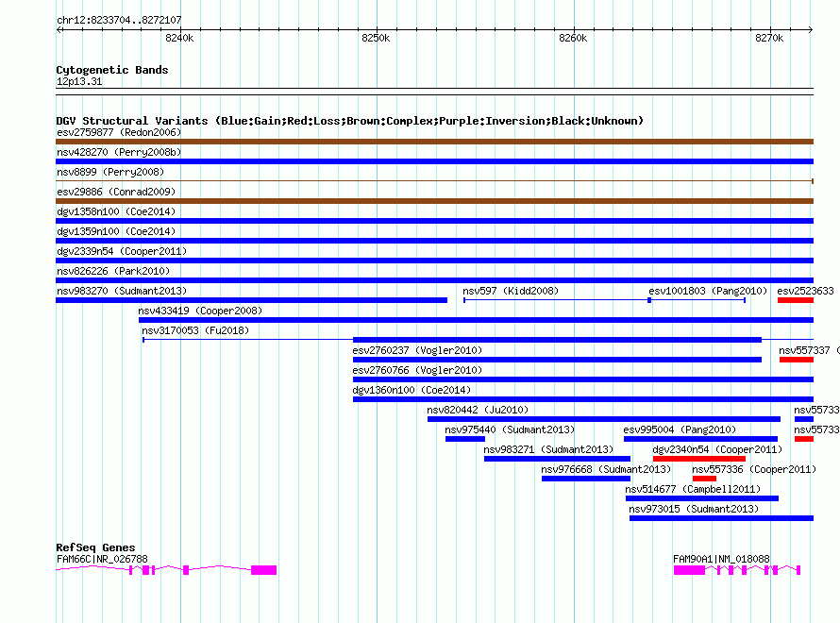Click the FAM66C|NR_026788 gene label
Viewport: 840px width, 623px height.
(102, 559)
